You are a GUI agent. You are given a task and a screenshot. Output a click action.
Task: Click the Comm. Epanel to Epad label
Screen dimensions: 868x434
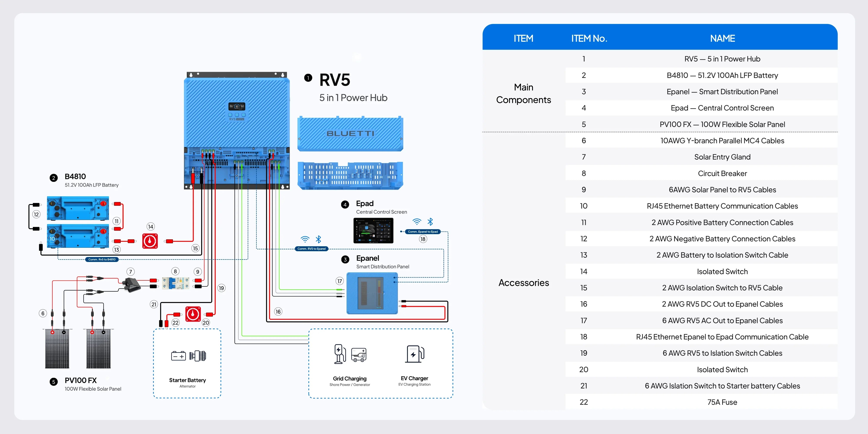[x=423, y=232]
